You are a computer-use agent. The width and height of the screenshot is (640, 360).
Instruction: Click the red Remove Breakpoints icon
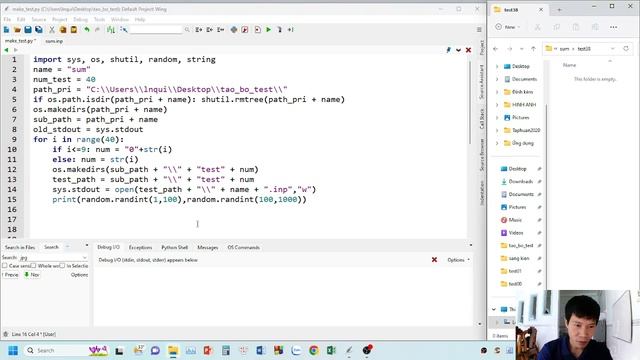(x=245, y=29)
